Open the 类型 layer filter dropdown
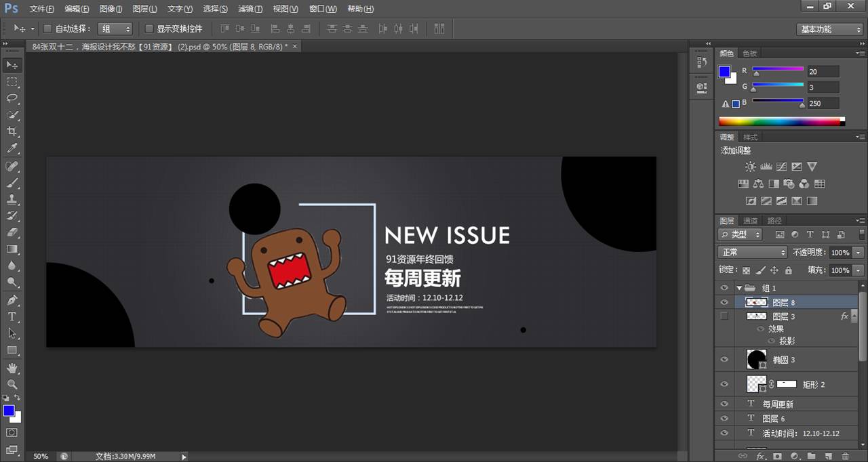 pyautogui.click(x=740, y=234)
